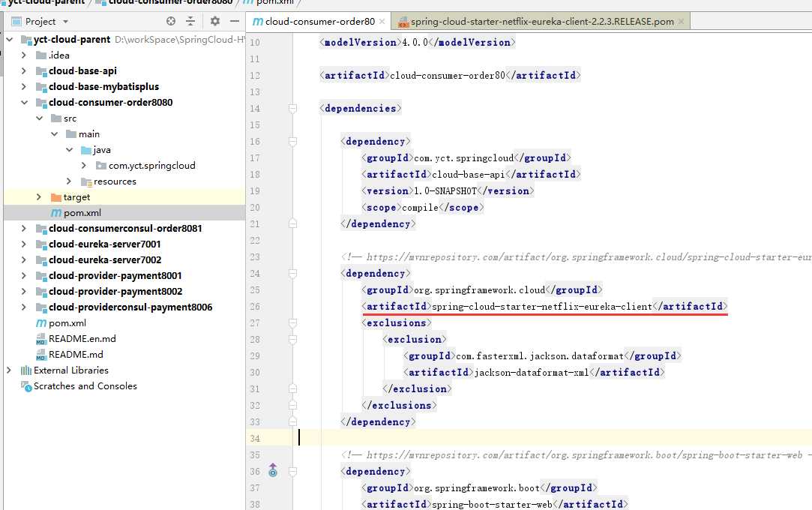Expand the .idea folder

pyautogui.click(x=24, y=55)
